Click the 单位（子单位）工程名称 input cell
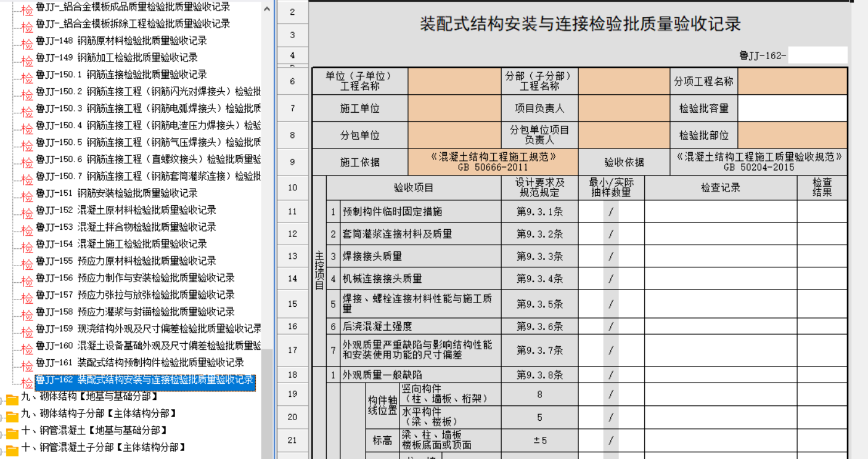The height and width of the screenshot is (459, 868). coord(454,81)
